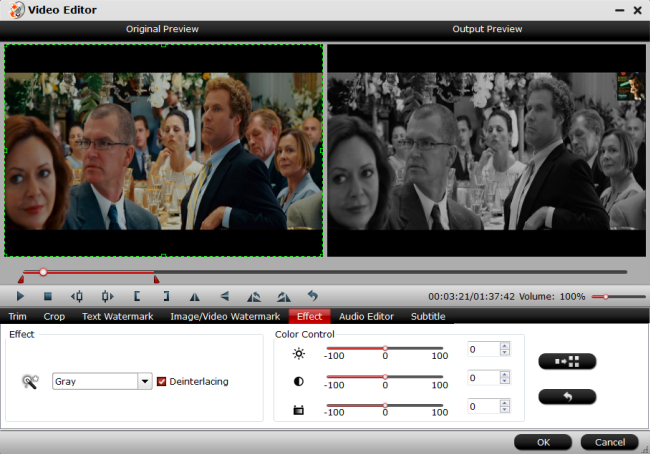Click the timeline playhead knob
The image size is (650, 454).
(x=43, y=272)
